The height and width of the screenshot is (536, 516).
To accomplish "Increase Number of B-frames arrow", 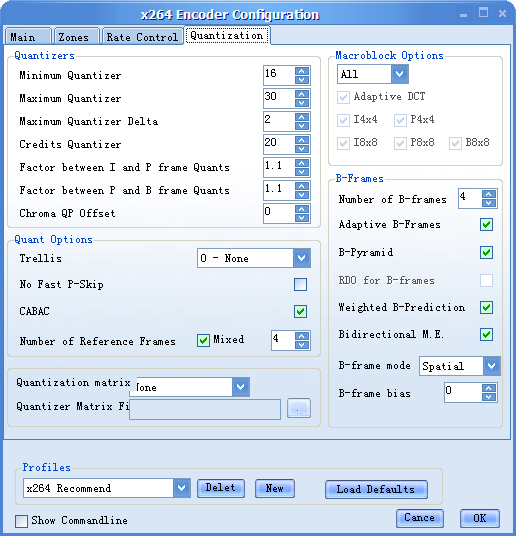I will 489,194.
